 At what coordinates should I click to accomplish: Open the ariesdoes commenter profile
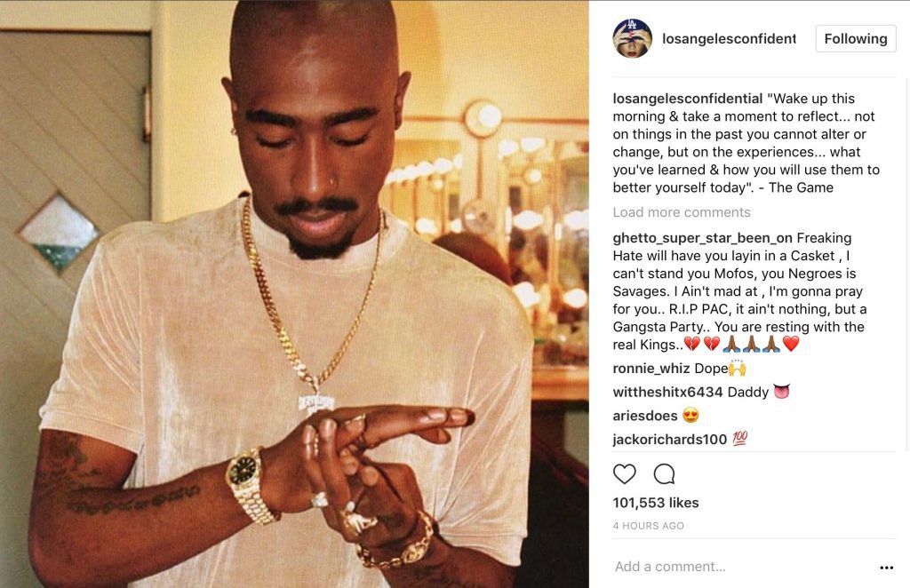645,416
